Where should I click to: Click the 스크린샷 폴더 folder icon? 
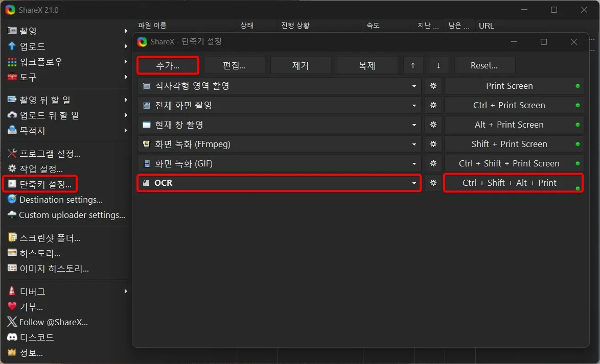point(12,238)
